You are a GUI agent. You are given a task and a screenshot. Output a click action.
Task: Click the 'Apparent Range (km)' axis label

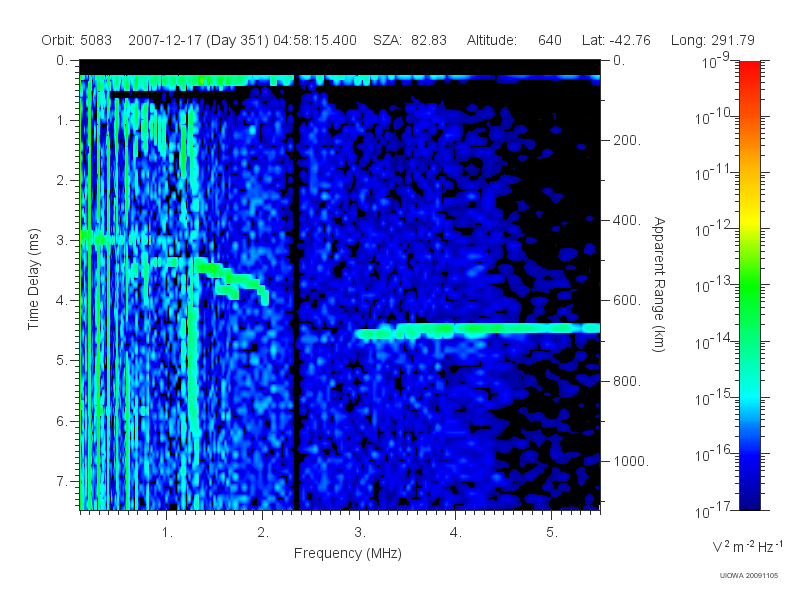[659, 285]
